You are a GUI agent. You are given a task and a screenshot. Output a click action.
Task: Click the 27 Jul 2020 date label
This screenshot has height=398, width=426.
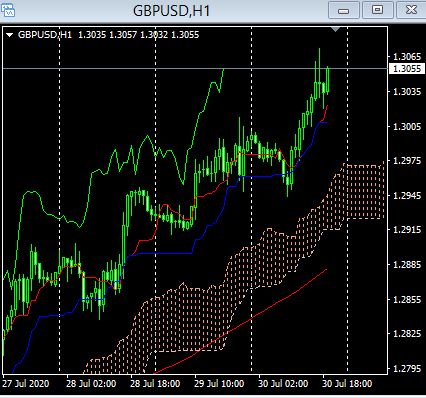[26, 383]
